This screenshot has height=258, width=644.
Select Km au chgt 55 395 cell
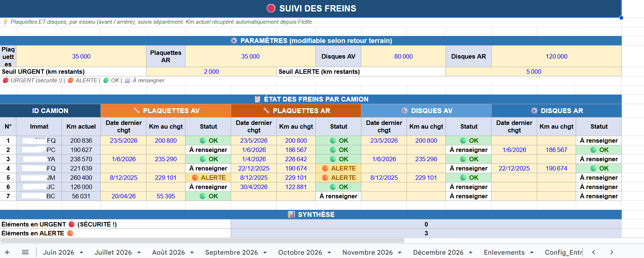click(x=166, y=196)
